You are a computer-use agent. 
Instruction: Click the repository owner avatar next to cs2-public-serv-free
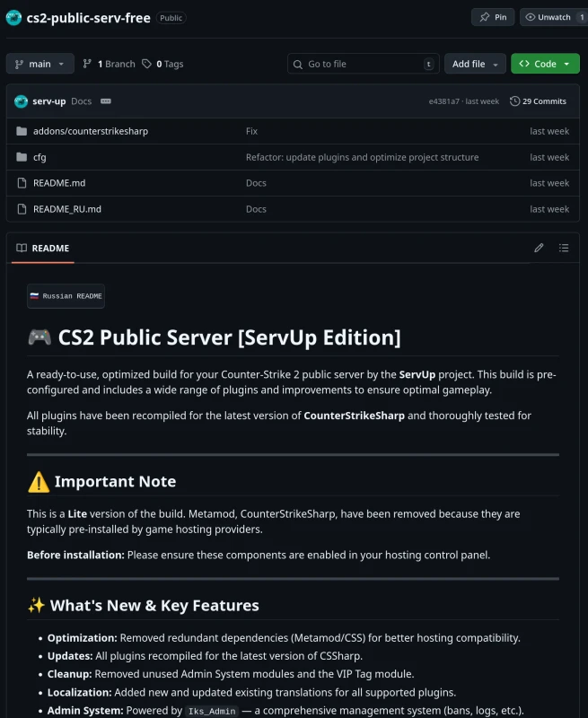point(13,18)
